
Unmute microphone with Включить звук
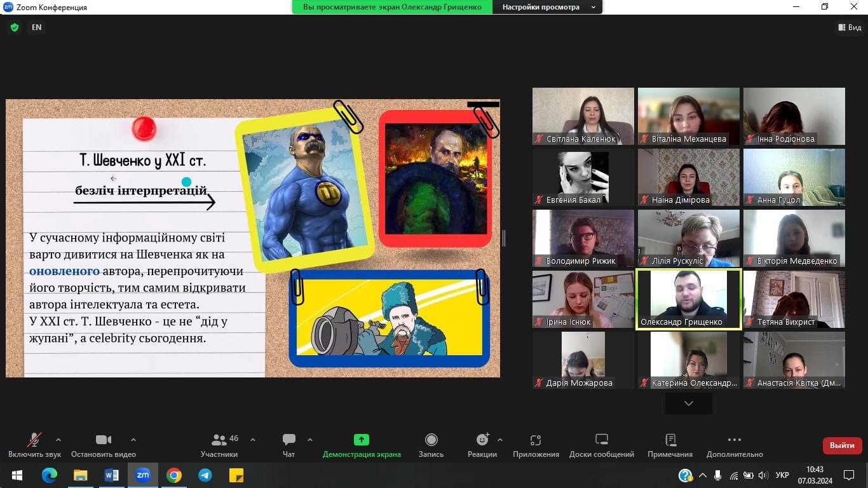tap(34, 445)
